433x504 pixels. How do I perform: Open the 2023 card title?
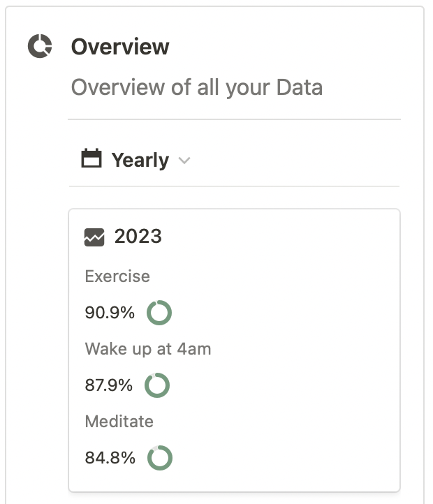(x=138, y=237)
